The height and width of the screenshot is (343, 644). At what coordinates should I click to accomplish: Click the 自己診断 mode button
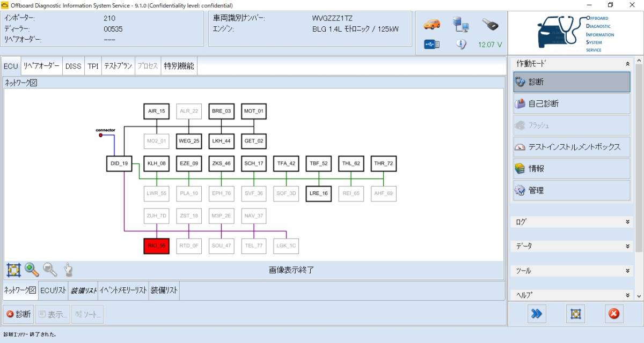[x=572, y=103]
